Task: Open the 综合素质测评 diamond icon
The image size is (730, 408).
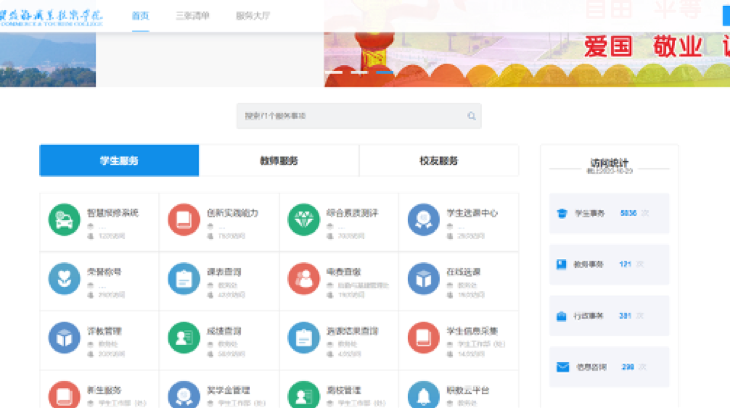Action: click(x=303, y=220)
